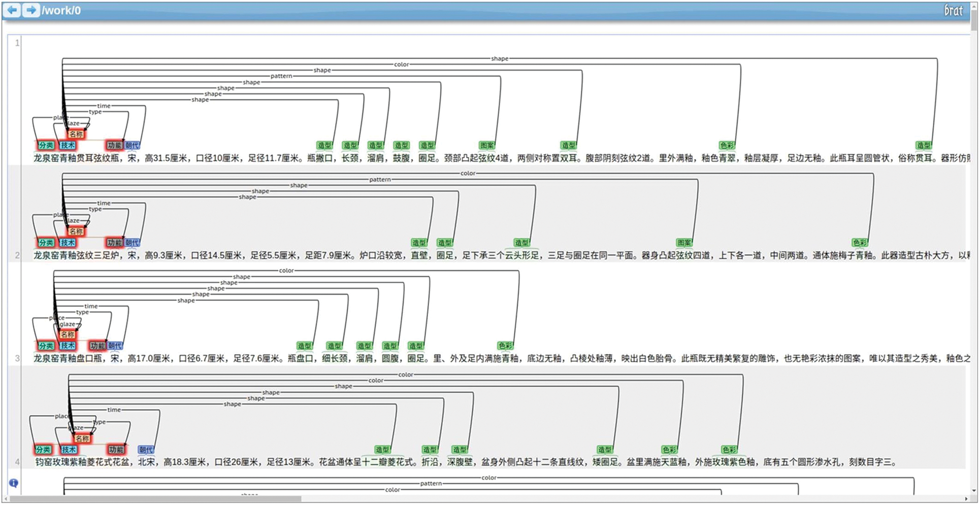Click sentence number 2 in the margin
Viewport: 980px width, 505px height.
pyautogui.click(x=17, y=255)
